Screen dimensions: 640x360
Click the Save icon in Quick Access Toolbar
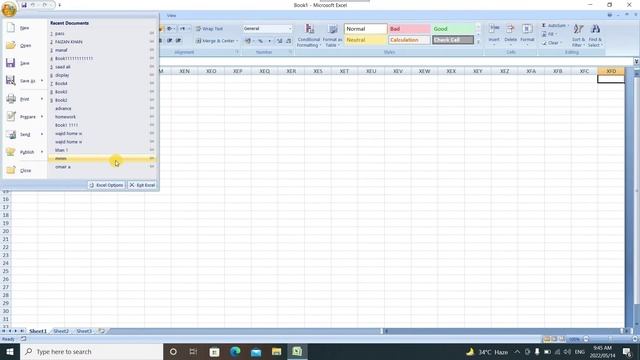(24, 5)
